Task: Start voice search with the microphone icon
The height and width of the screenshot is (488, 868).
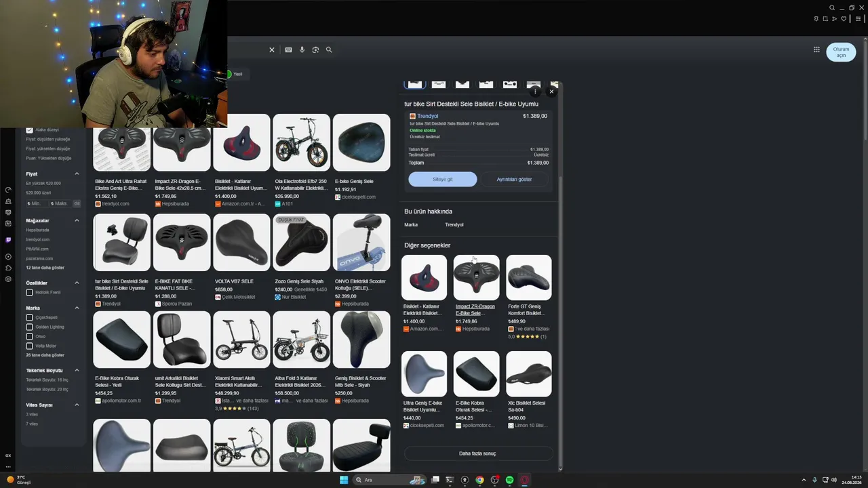Action: pyautogui.click(x=302, y=49)
